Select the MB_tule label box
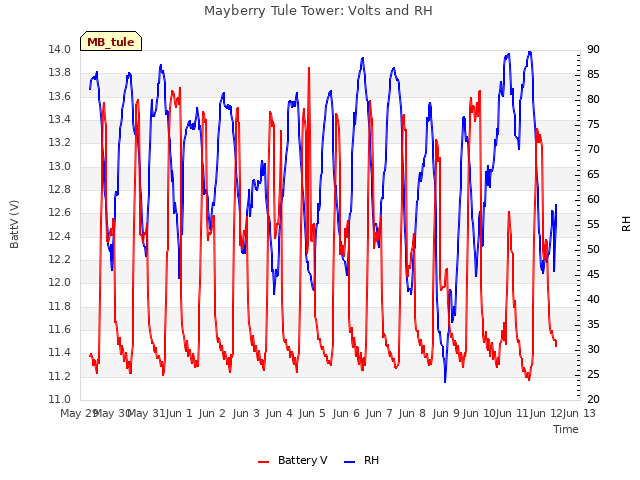The width and height of the screenshot is (640, 480). click(x=111, y=41)
